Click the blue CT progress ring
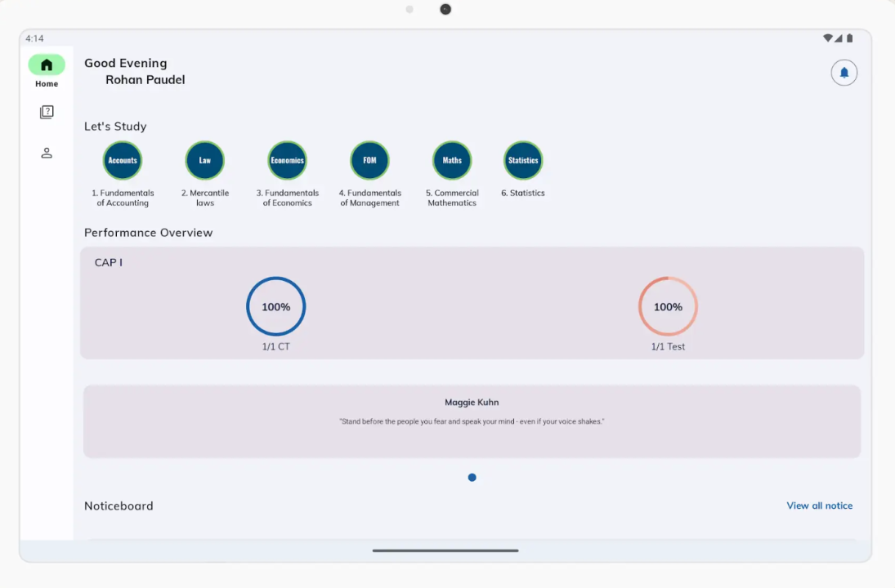Image resolution: width=895 pixels, height=588 pixels. pos(275,306)
